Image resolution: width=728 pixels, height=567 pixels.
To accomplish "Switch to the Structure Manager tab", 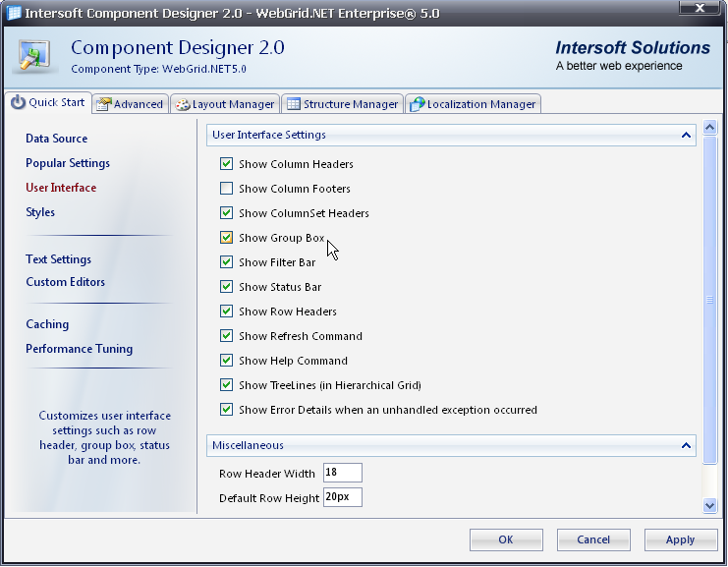I will pyautogui.click(x=343, y=104).
